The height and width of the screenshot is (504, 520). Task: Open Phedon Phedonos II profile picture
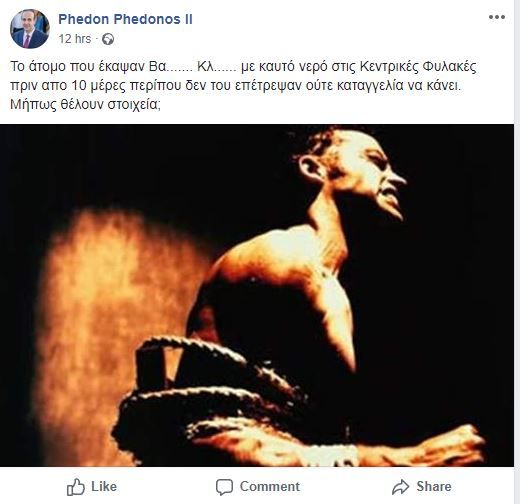click(x=30, y=29)
